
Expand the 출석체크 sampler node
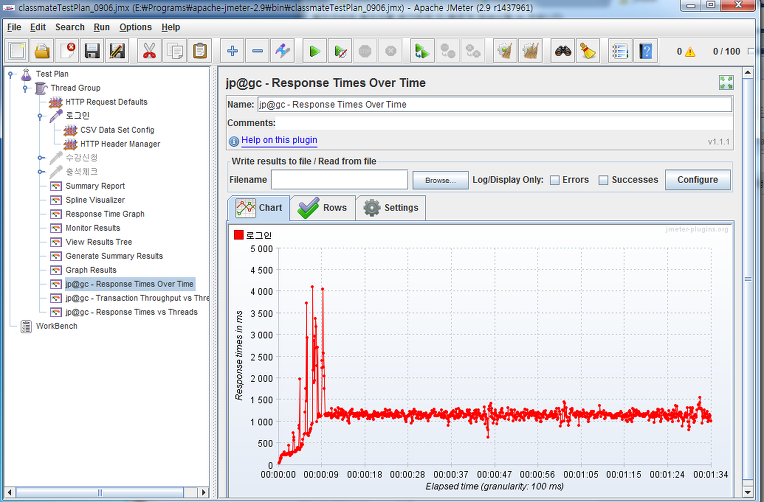click(40, 172)
